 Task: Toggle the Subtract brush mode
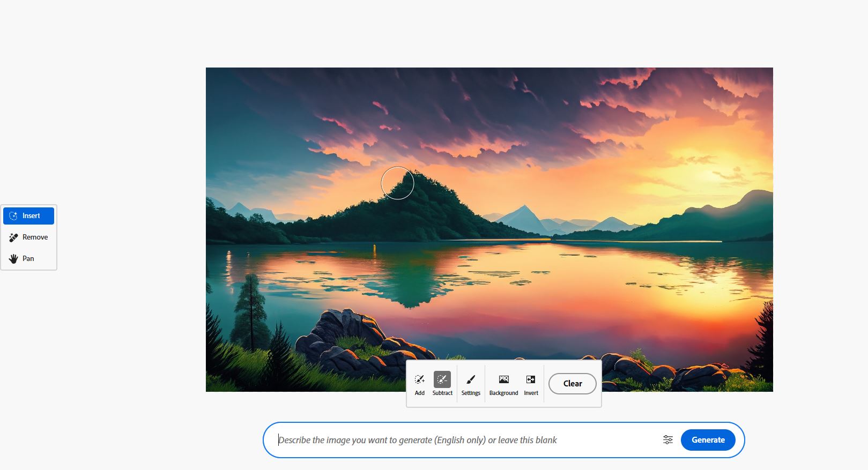442,384
